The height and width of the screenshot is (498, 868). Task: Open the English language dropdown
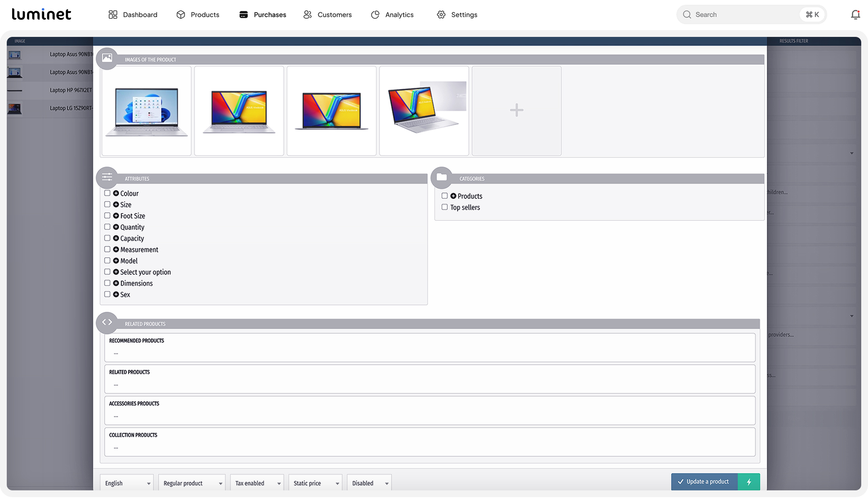(127, 483)
